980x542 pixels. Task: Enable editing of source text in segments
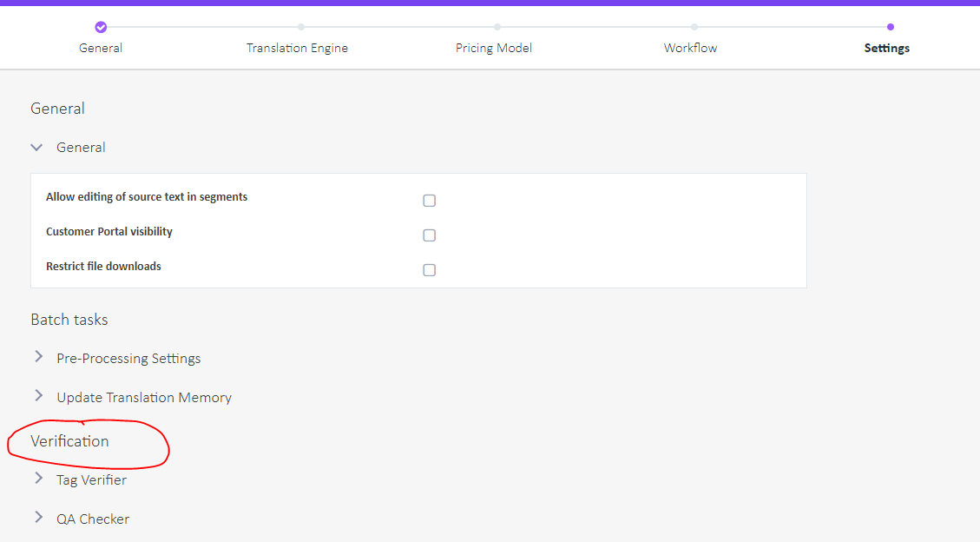(x=429, y=200)
